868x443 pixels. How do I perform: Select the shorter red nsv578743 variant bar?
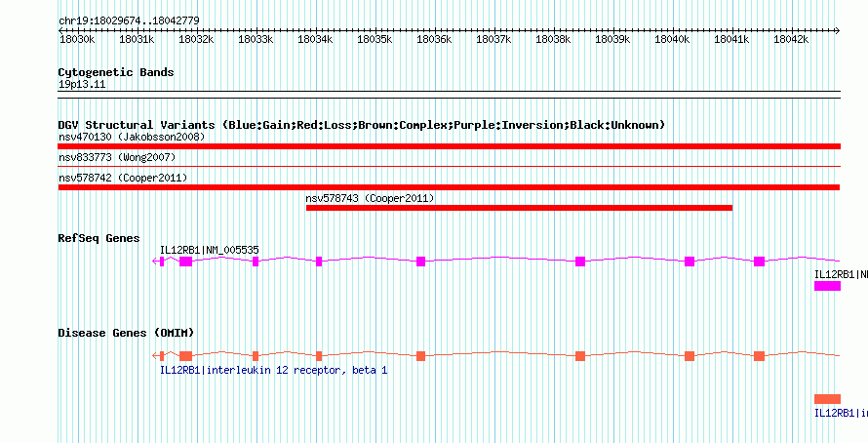pos(519,208)
